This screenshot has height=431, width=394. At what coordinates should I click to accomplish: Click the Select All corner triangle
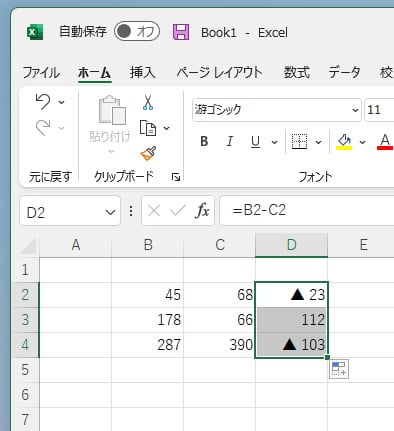[28, 246]
